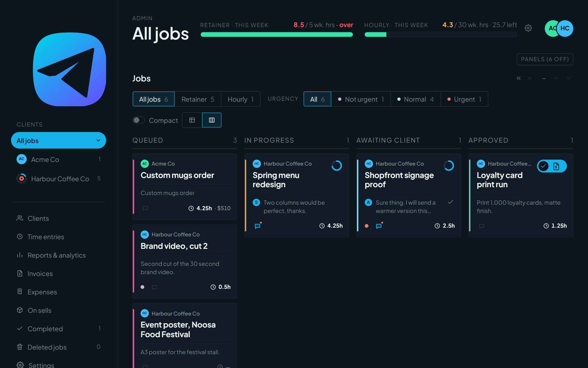Filter urgency to Urgent
The image size is (588, 368).
(x=464, y=99)
